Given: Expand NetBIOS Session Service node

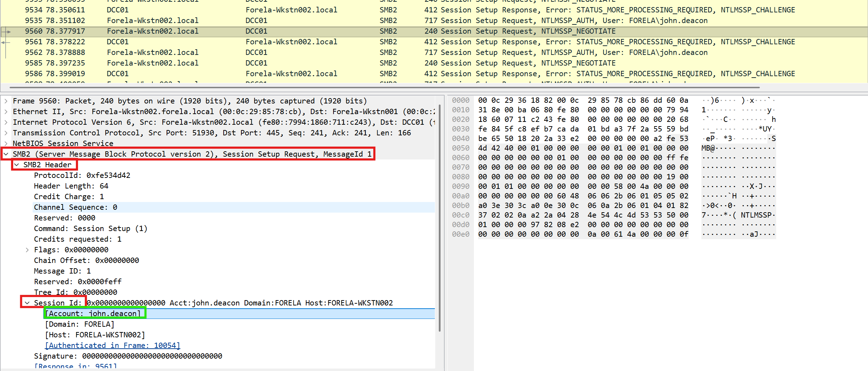Looking at the screenshot, I should [x=6, y=144].
